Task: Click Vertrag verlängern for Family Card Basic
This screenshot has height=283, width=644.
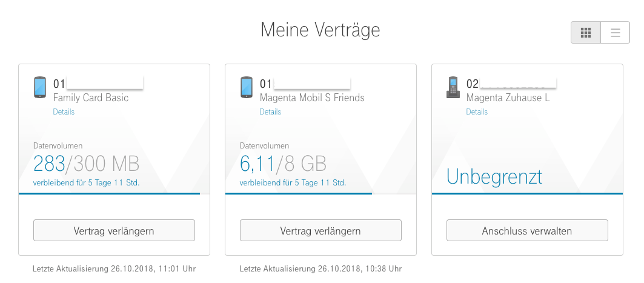Action: [114, 230]
